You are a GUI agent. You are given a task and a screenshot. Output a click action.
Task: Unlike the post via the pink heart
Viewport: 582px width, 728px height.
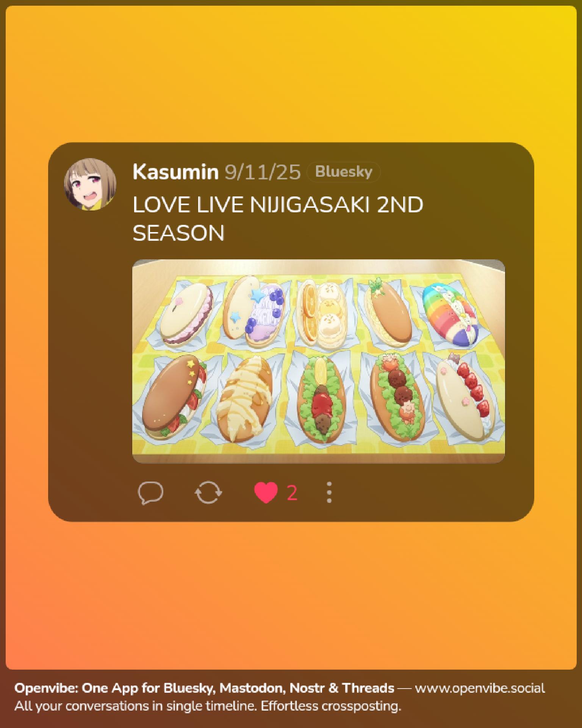point(266,493)
